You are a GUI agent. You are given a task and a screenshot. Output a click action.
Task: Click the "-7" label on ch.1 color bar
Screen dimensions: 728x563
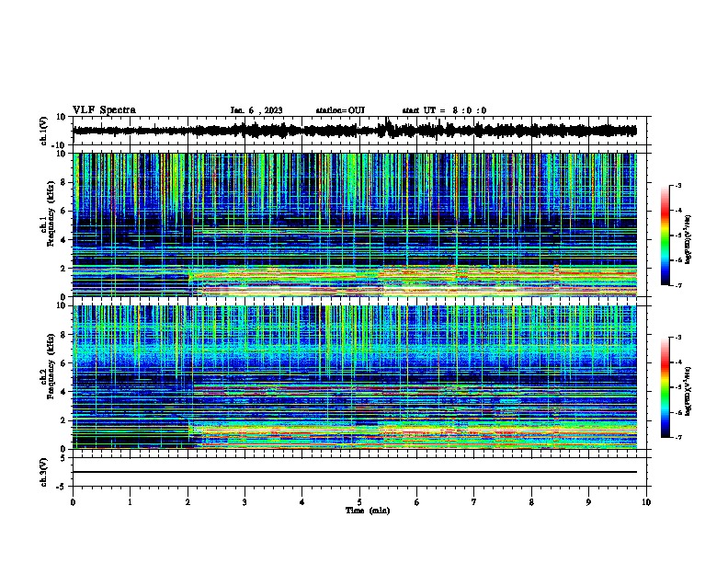click(x=678, y=285)
